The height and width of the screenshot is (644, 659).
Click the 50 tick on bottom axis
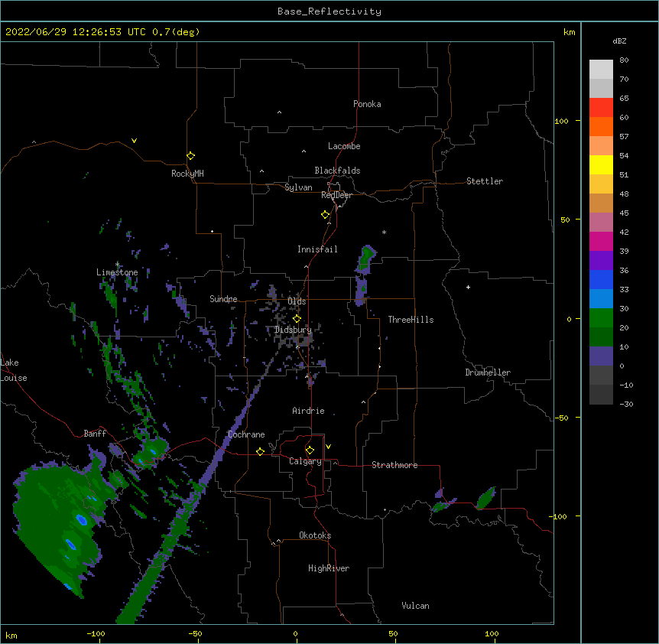point(393,633)
